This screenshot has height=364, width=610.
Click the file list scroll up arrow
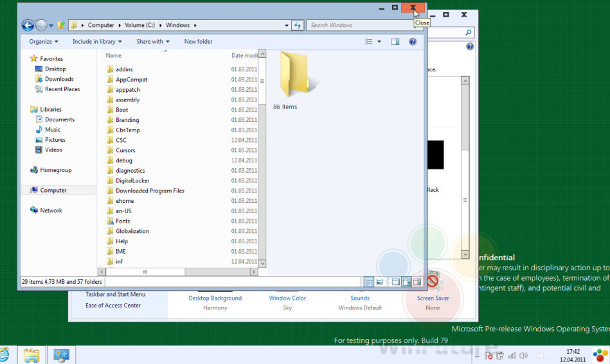coord(262,54)
